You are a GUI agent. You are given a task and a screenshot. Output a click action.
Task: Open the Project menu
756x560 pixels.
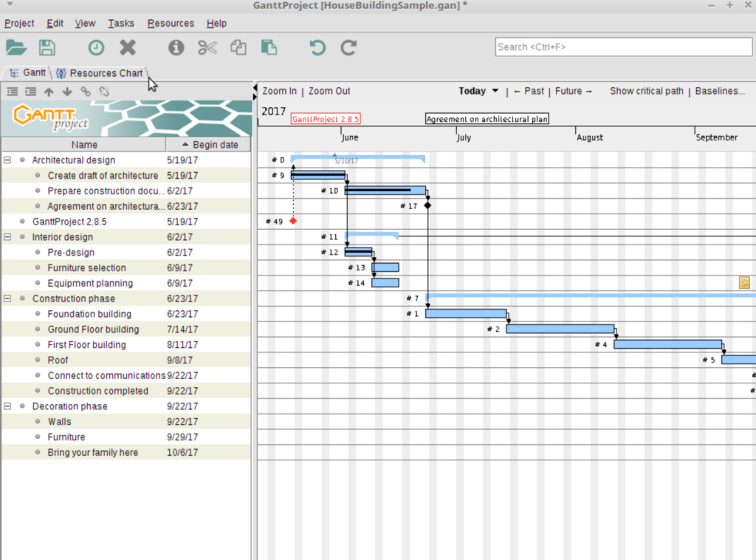pyautogui.click(x=19, y=23)
